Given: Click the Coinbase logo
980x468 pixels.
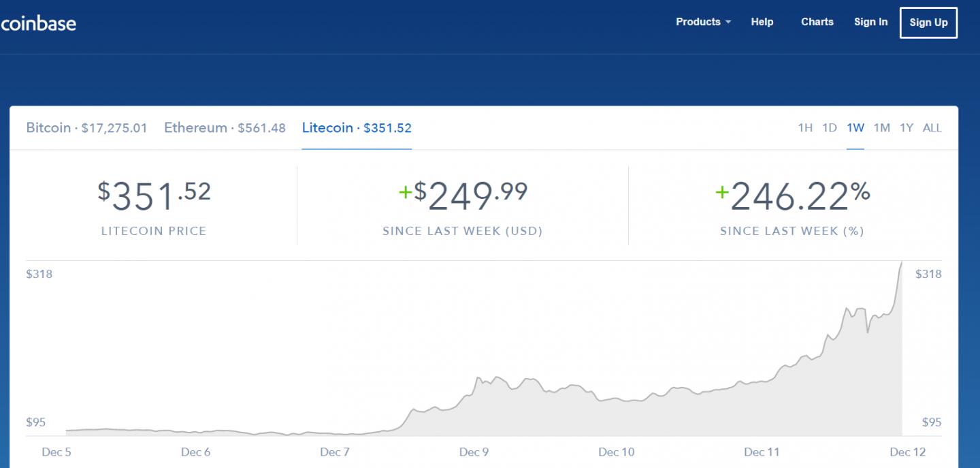Looking at the screenshot, I should click(x=39, y=23).
